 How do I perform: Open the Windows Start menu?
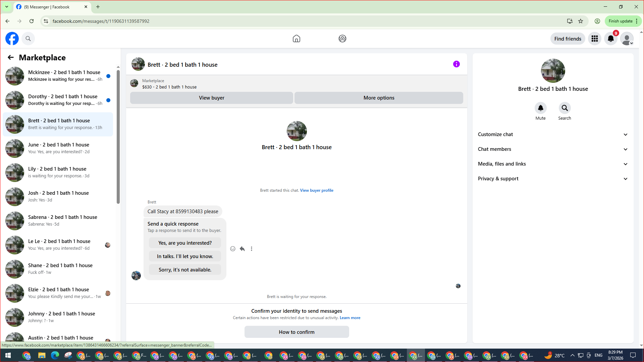[x=8, y=355]
